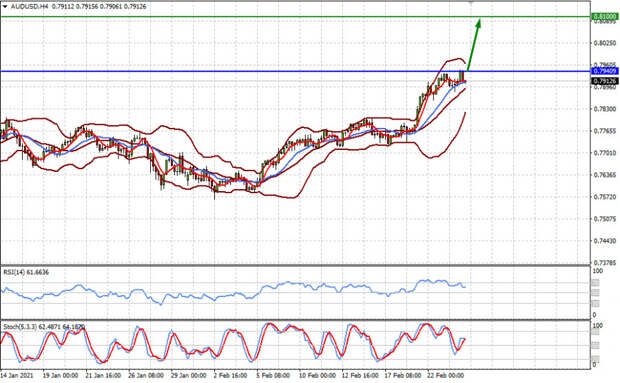Click the RSI(14) 61.6636 indicator label
Viewport: 620px width, 383px height.
click(26, 272)
